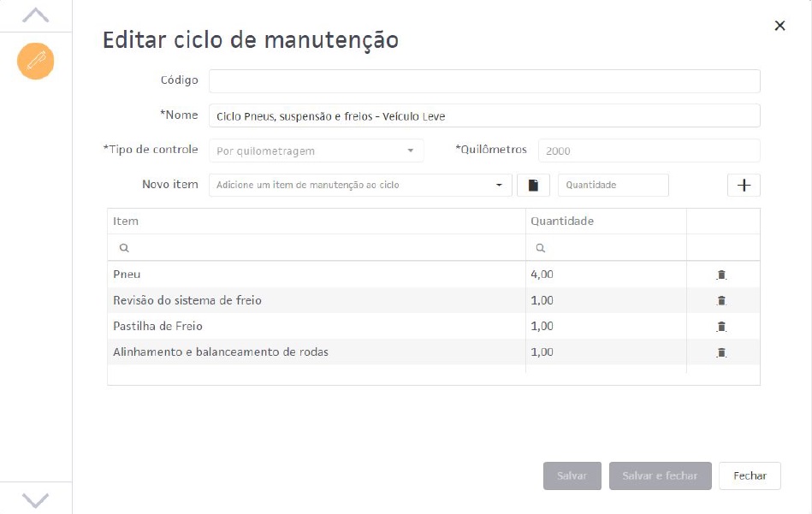Click the document icon beside Novo item
The height and width of the screenshot is (514, 812).
coord(533,186)
